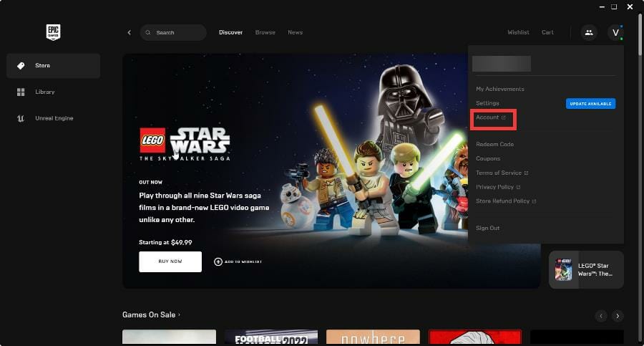The height and width of the screenshot is (346, 644).
Task: Click the Unreal Engine logo icon
Action: coord(21,118)
